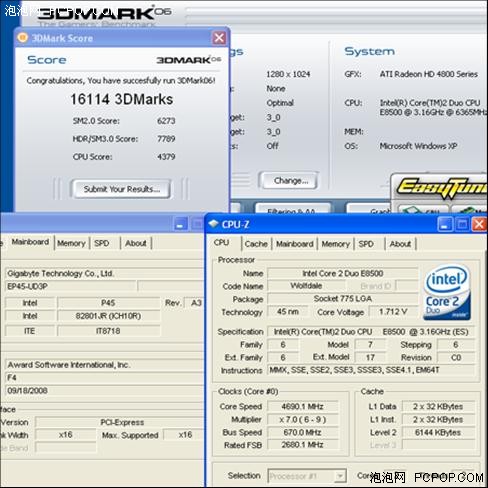Screen dimensions: 488x488
Task: Click Core Speed value 4690.1 MHz
Action: (x=302, y=407)
